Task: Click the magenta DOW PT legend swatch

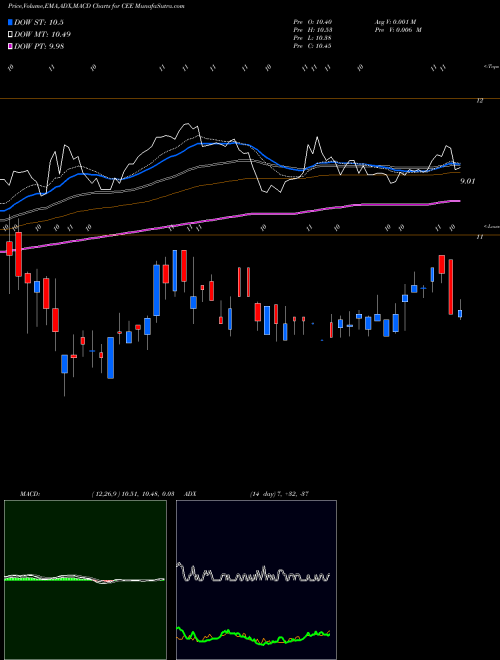Action: point(11,46)
